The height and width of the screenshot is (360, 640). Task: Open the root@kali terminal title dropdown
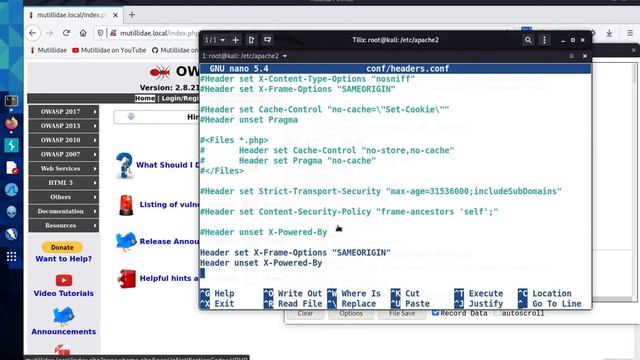tap(285, 56)
